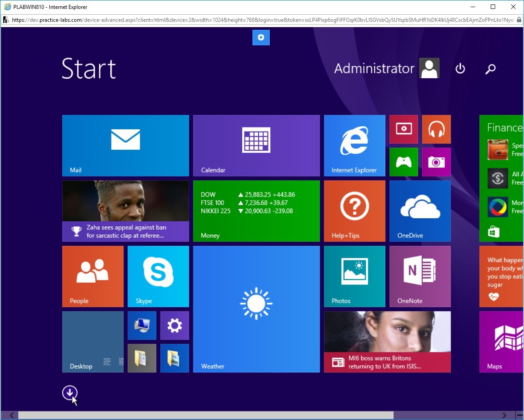Expand the blue plus toolbar button

pos(261,37)
